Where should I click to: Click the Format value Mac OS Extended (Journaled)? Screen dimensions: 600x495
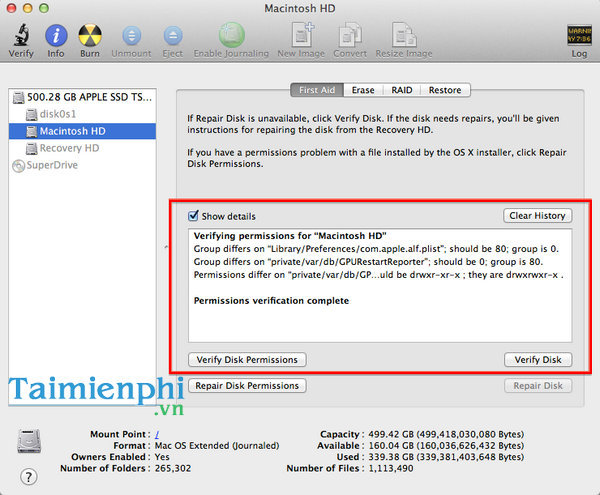[217, 446]
